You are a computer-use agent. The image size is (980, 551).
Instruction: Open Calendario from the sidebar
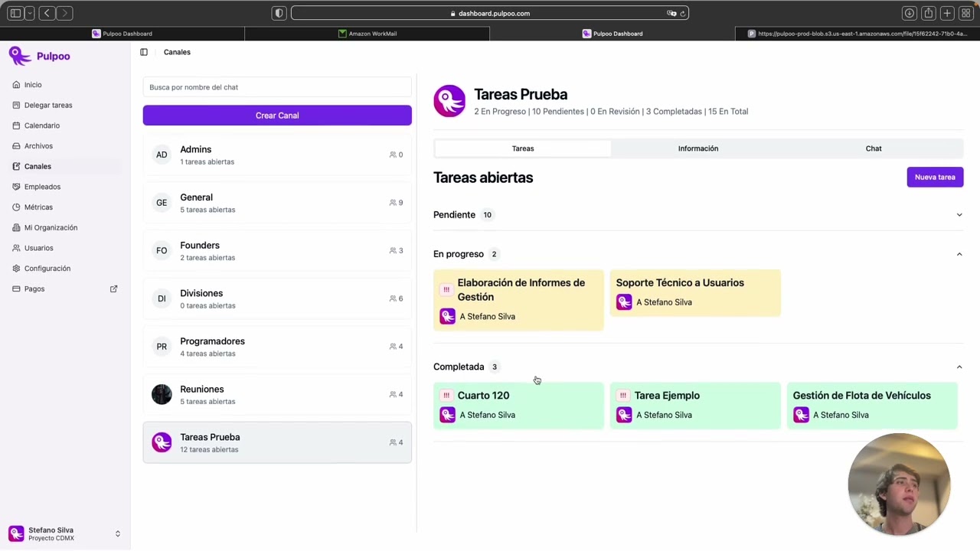pyautogui.click(x=42, y=126)
